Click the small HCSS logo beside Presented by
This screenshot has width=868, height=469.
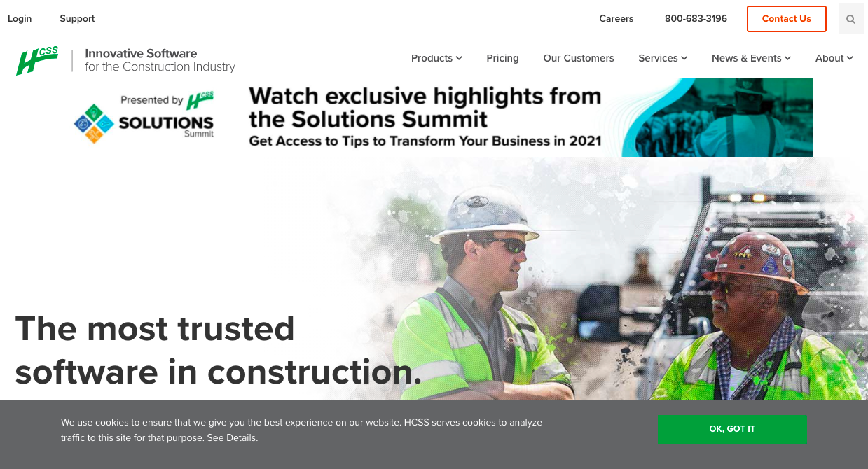coord(200,100)
